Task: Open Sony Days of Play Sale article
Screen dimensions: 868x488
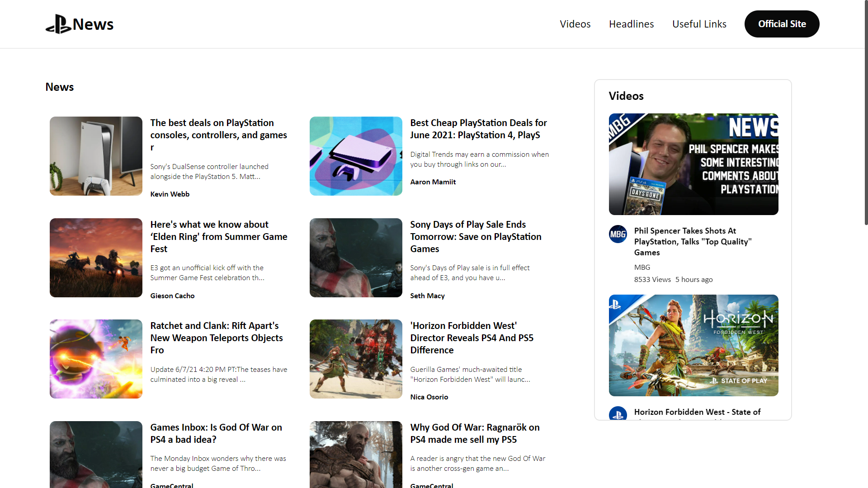Action: (x=476, y=236)
